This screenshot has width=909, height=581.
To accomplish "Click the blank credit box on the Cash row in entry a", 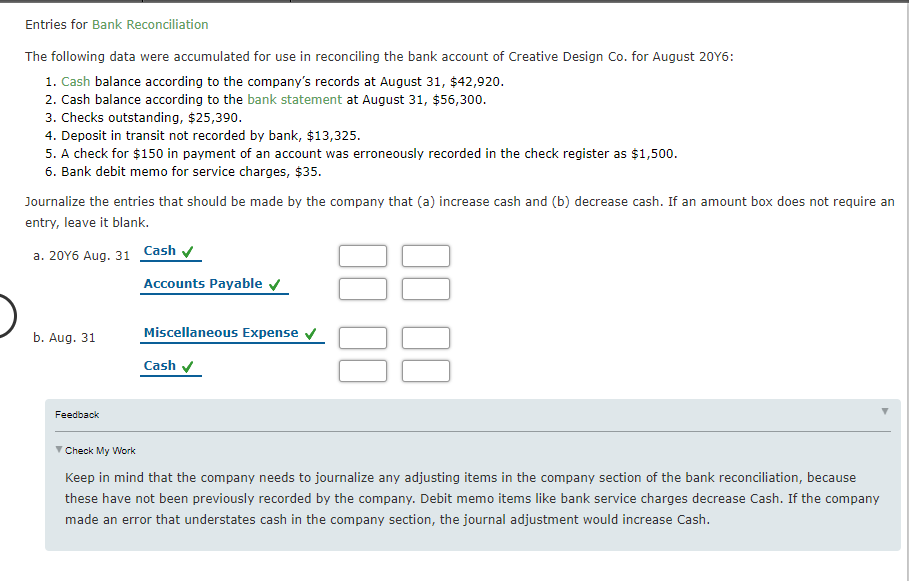I will [425, 255].
